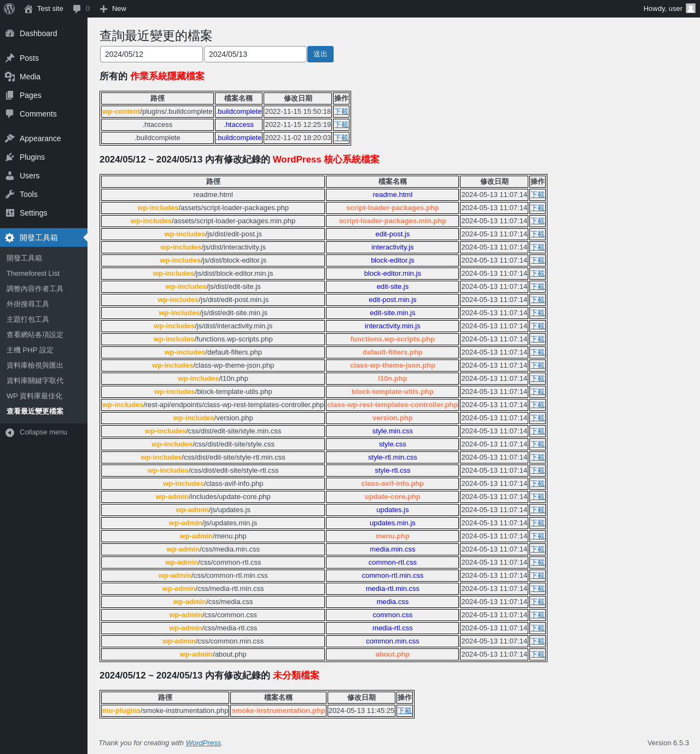The height and width of the screenshot is (754, 700).
Task: Download the common-rtl.css row
Action: click(538, 562)
